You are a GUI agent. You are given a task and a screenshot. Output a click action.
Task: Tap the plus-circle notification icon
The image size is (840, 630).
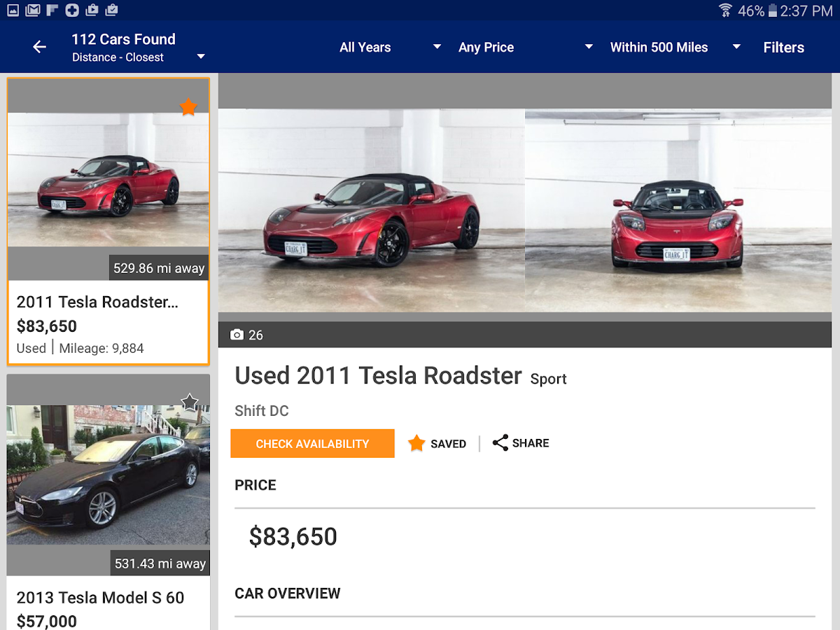pos(71,10)
